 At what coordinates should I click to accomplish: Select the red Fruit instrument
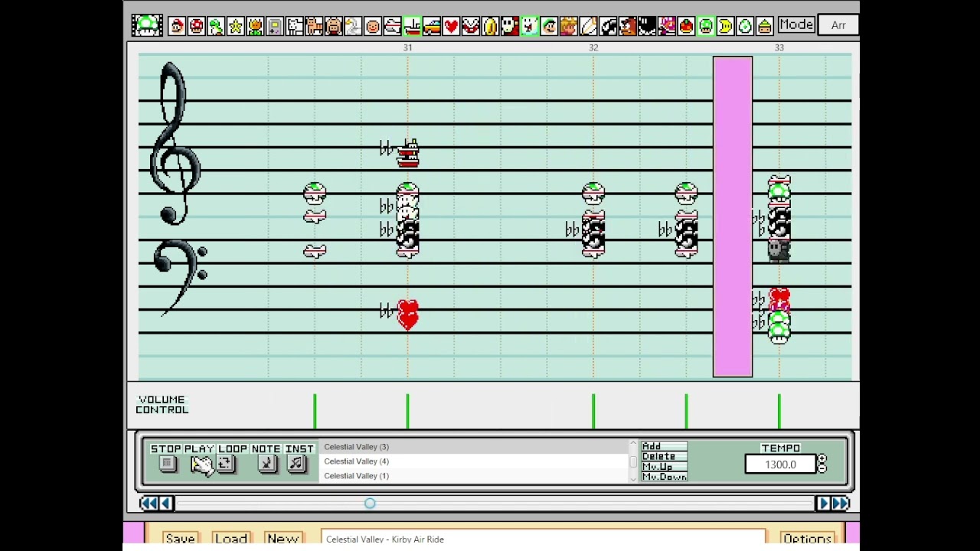(686, 26)
